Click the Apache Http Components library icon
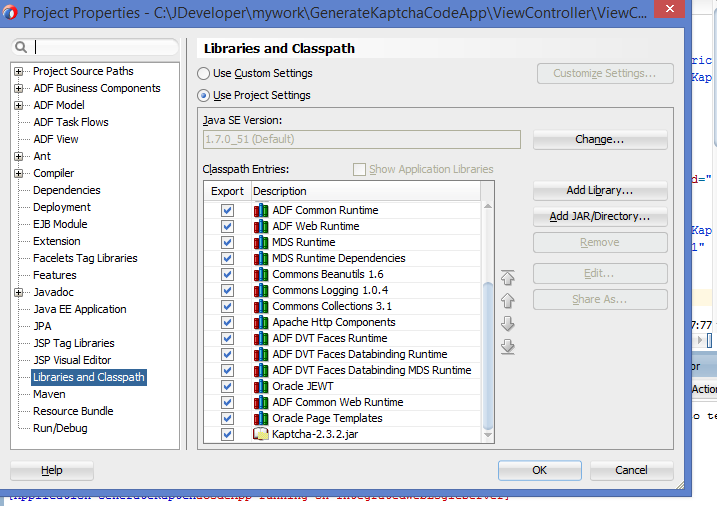This screenshot has width=717, height=506. pyautogui.click(x=261, y=322)
